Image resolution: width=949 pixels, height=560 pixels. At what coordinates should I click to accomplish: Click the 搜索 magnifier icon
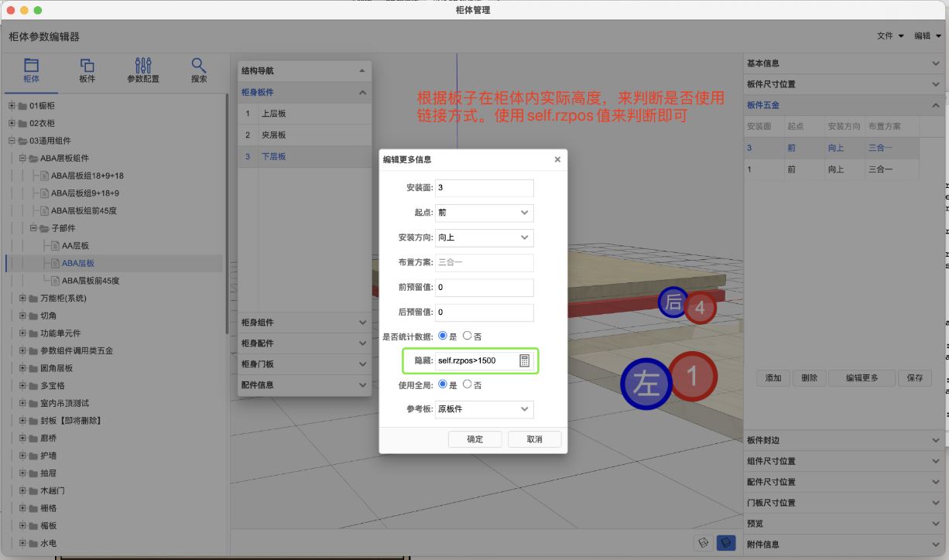[x=199, y=70]
